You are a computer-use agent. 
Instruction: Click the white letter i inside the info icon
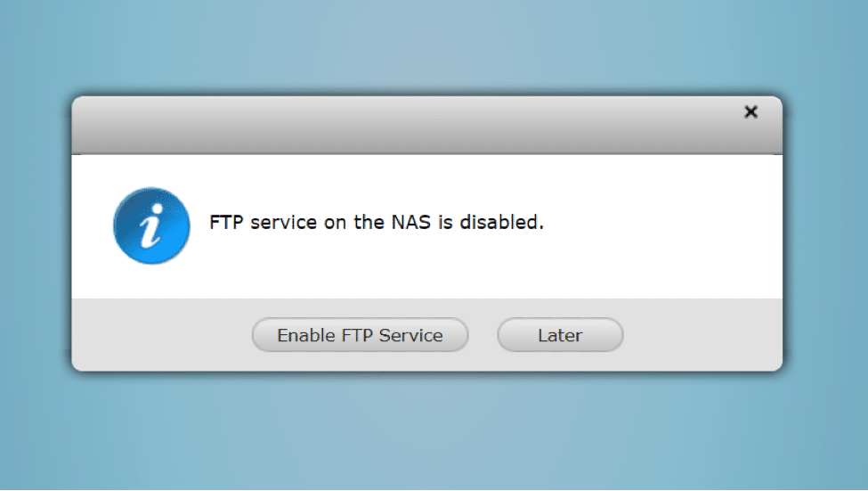click(x=151, y=225)
